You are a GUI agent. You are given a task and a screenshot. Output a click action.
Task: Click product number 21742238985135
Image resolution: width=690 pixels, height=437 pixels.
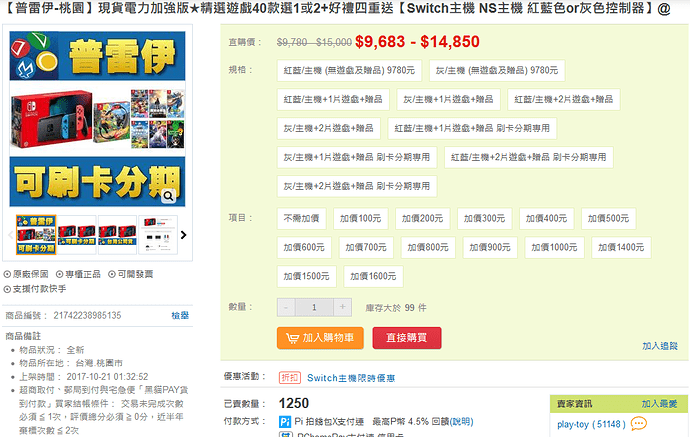[x=87, y=316]
